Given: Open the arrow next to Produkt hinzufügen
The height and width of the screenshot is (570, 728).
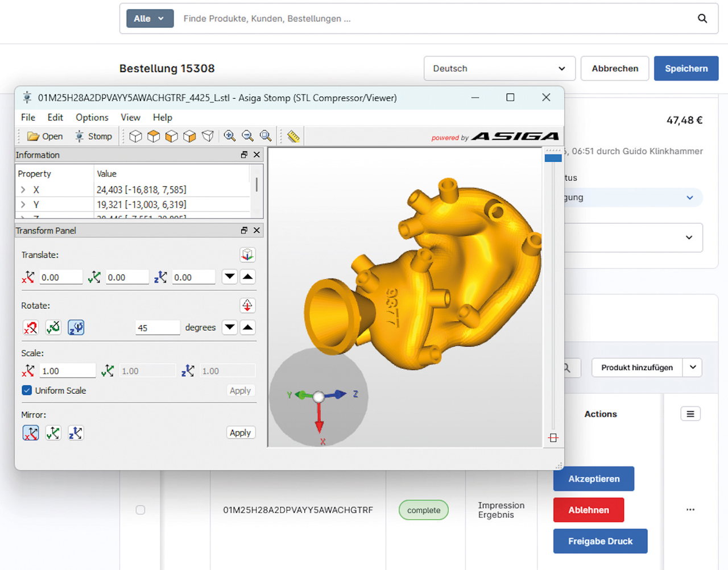Looking at the screenshot, I should [693, 367].
